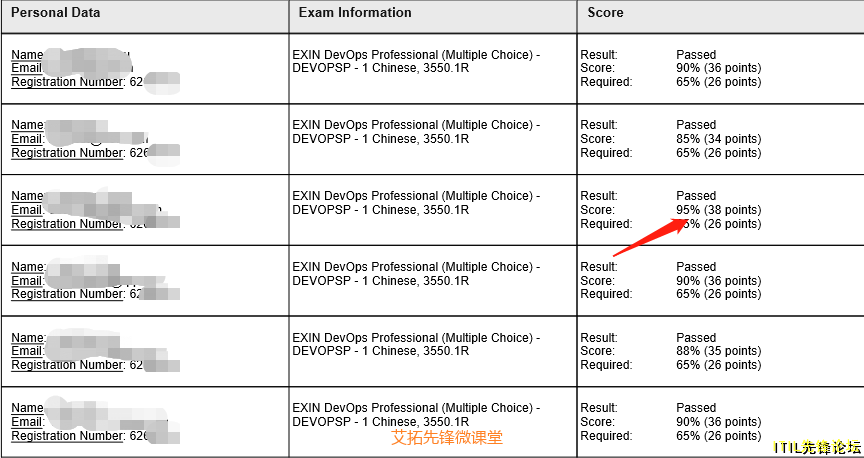Select the 88% (35 points) score
Viewport: 864px width, 458px height.
pyautogui.click(x=719, y=351)
